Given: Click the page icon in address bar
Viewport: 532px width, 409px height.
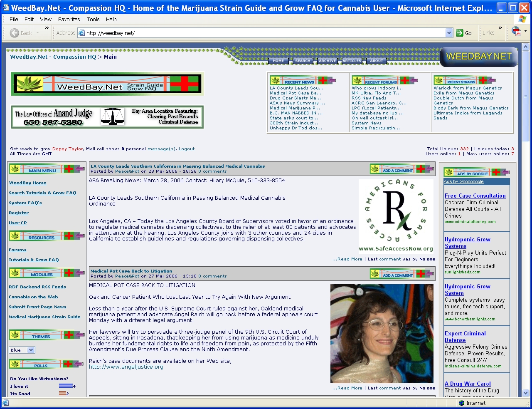Looking at the screenshot, I should pos(82,33).
